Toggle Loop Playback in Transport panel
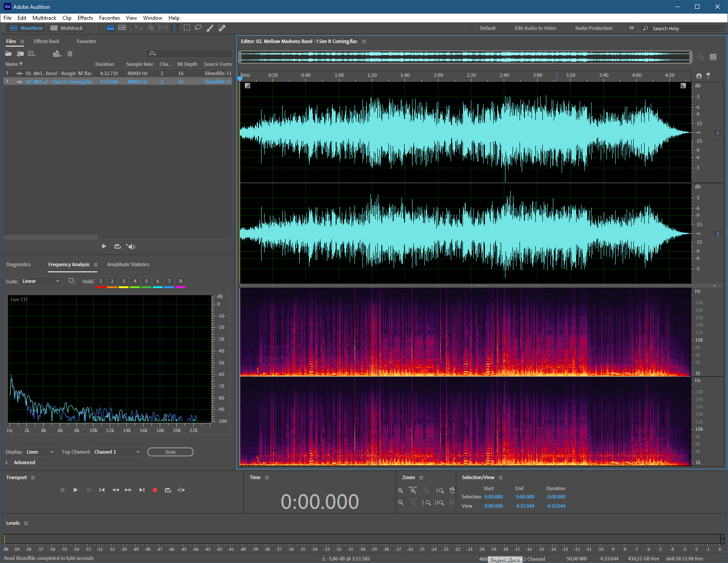 pyautogui.click(x=168, y=490)
